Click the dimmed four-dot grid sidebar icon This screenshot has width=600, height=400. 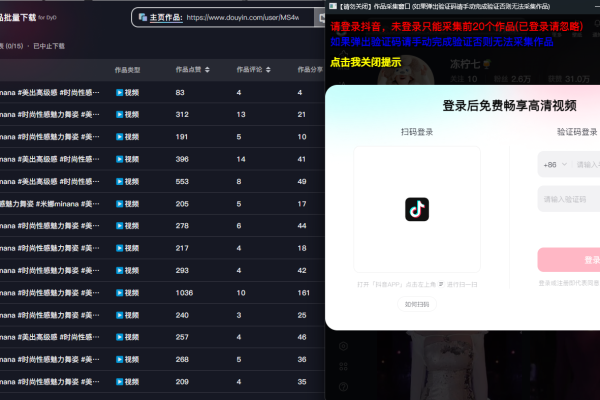(x=343, y=366)
